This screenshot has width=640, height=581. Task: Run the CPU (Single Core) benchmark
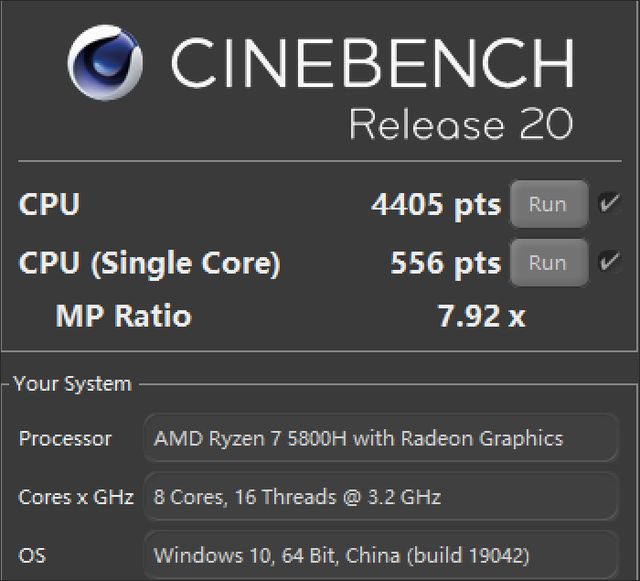click(548, 263)
